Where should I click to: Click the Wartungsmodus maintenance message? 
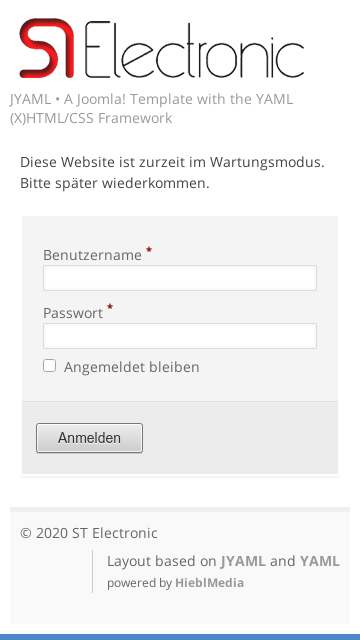pos(172,173)
